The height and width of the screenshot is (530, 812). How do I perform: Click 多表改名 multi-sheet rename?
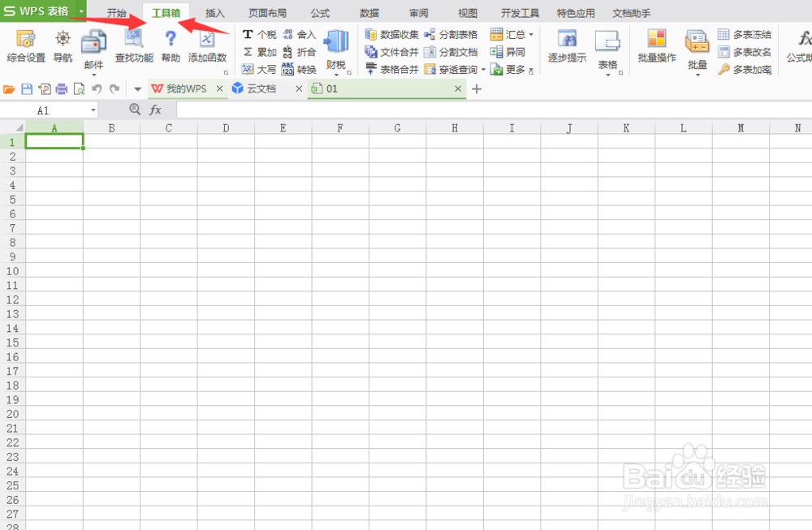pos(744,52)
